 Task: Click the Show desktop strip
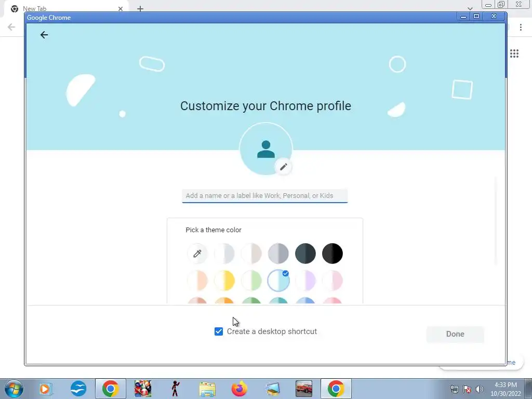click(x=528, y=389)
